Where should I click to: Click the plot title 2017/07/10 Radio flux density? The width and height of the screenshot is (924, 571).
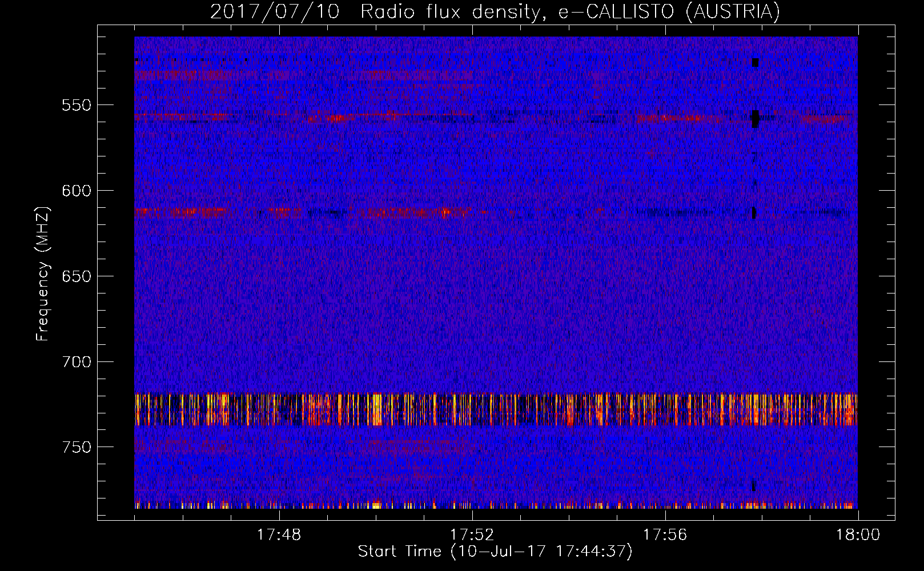tap(495, 11)
